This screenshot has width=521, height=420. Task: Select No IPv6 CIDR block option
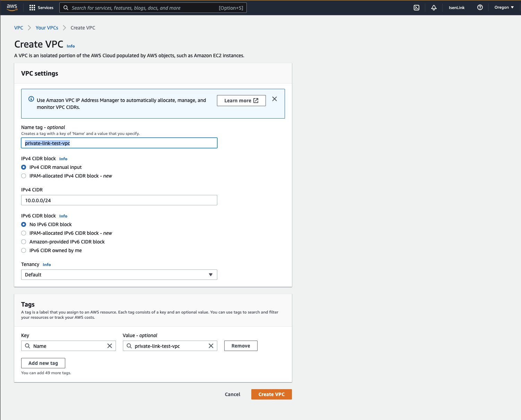click(x=24, y=224)
